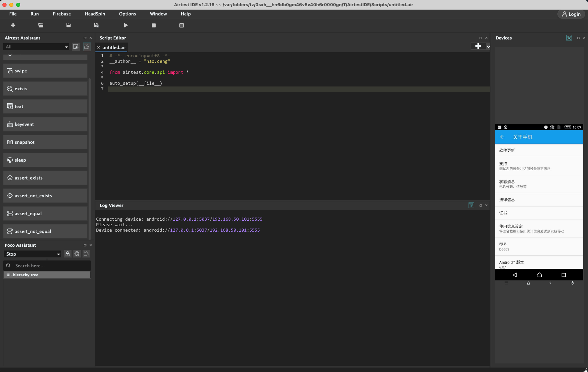Click the view report icon in toolbar

pos(182,25)
